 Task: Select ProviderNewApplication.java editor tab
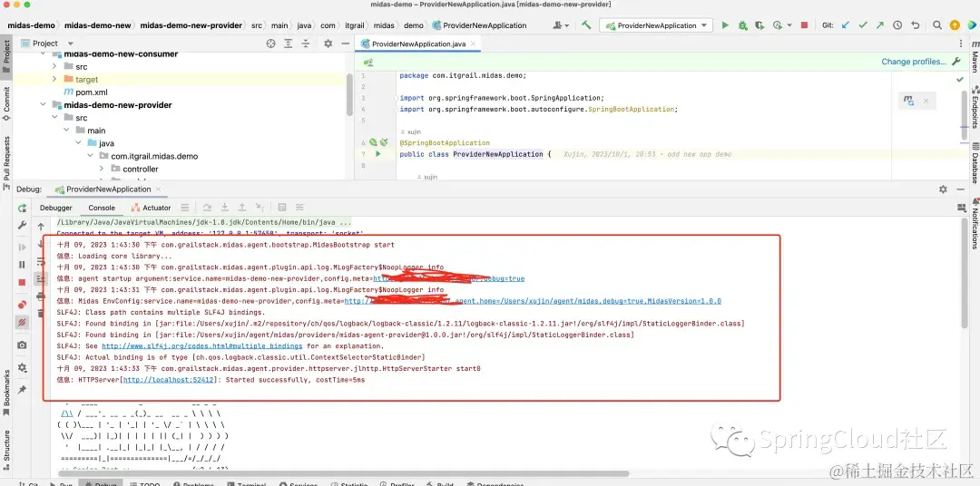coord(418,44)
